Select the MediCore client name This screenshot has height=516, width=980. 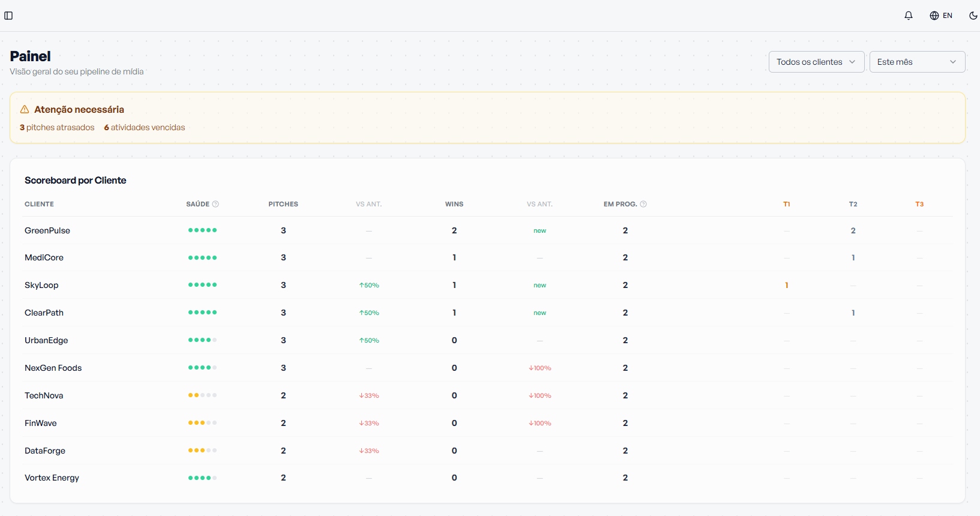pyautogui.click(x=44, y=257)
